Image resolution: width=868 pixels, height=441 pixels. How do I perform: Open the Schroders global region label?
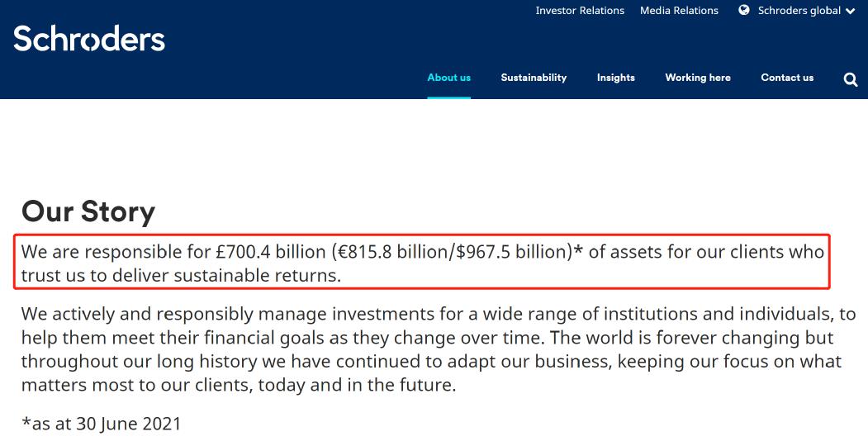(799, 11)
